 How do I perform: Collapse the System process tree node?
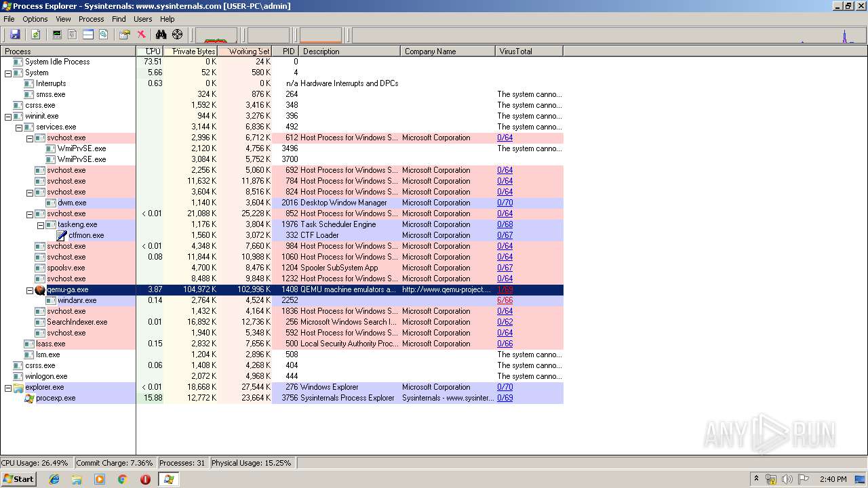click(x=8, y=73)
